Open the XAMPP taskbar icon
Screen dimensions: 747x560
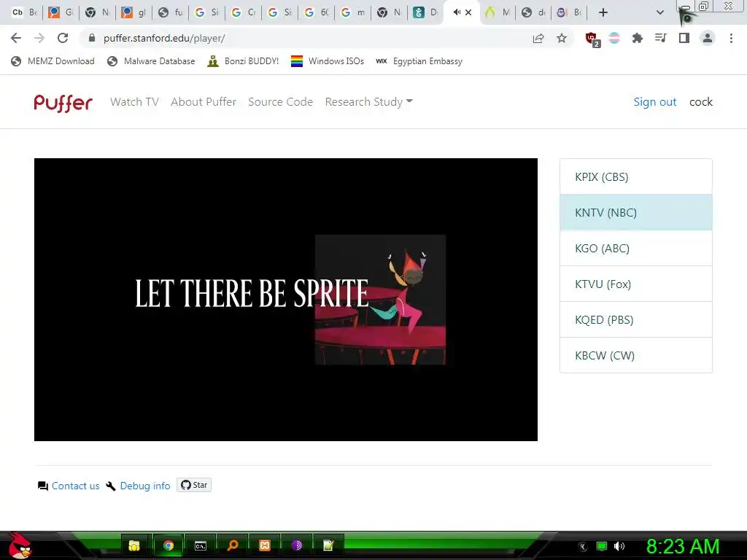(x=265, y=545)
